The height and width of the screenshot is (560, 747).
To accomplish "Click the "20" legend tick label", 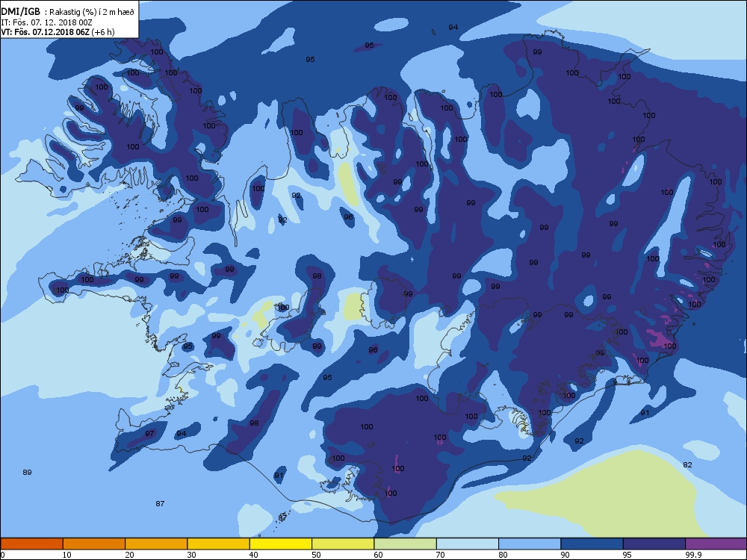I will (129, 555).
